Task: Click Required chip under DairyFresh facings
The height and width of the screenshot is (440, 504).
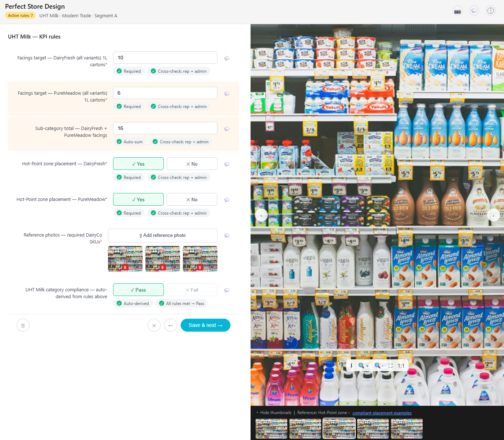Action: coord(129,71)
